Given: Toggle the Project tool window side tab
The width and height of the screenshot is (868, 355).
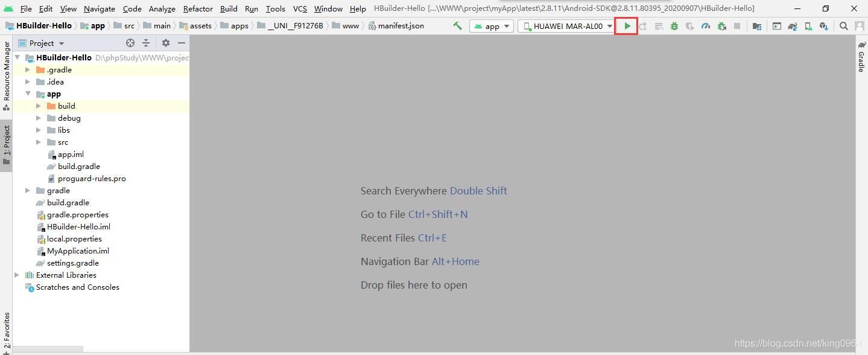Looking at the screenshot, I should click(x=6, y=145).
